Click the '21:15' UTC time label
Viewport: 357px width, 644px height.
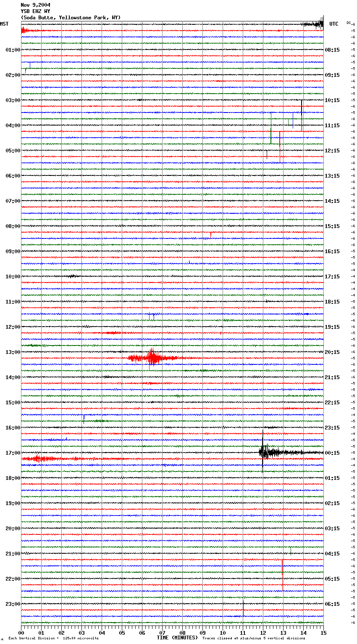click(x=332, y=377)
